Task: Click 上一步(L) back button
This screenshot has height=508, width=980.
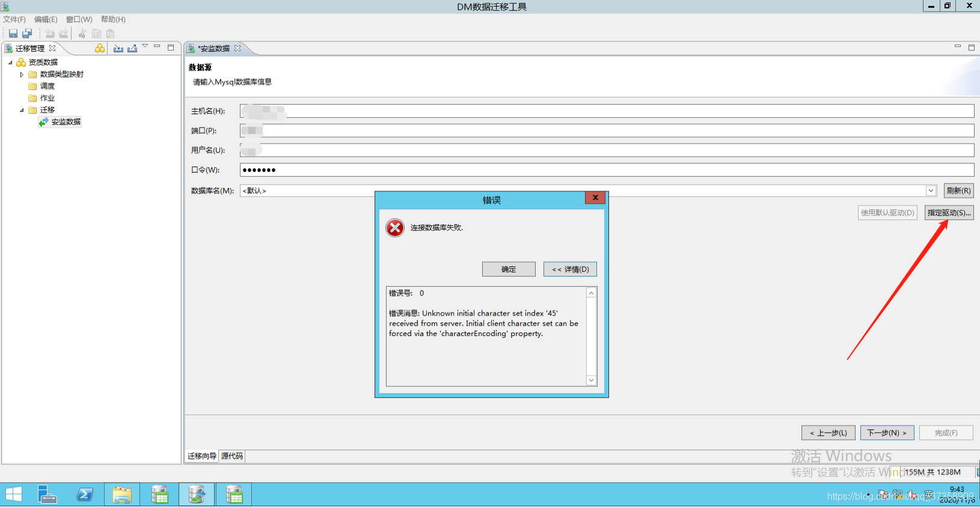Action: tap(828, 433)
